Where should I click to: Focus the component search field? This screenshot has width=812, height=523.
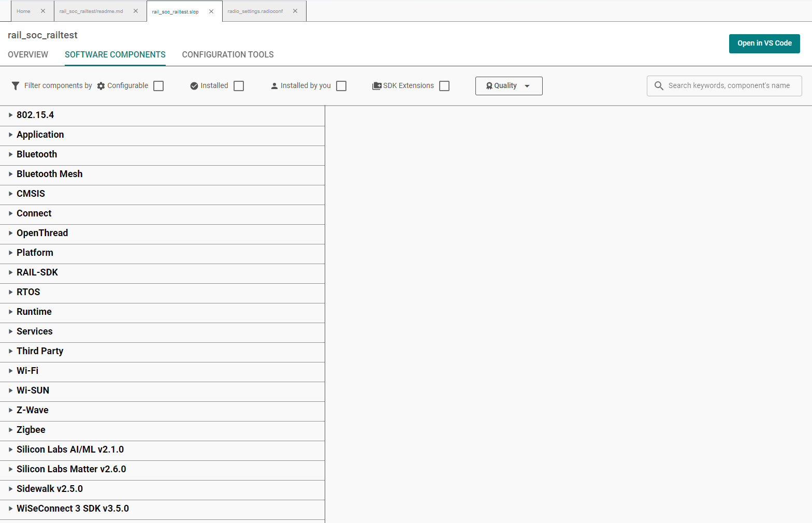point(724,86)
